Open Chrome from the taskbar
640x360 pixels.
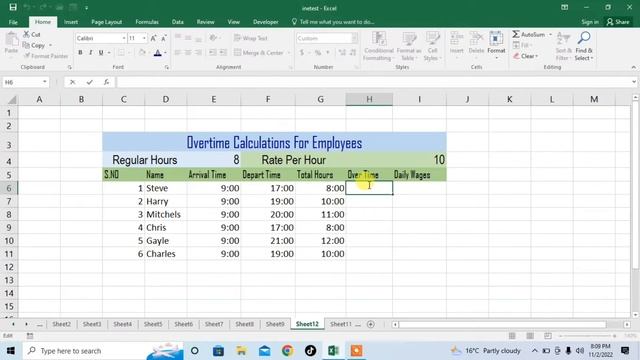click(x=287, y=351)
